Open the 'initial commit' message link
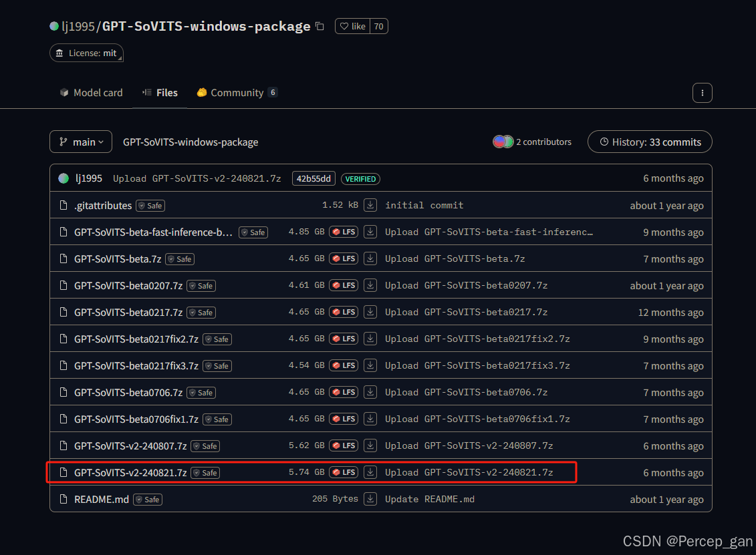 (424, 205)
